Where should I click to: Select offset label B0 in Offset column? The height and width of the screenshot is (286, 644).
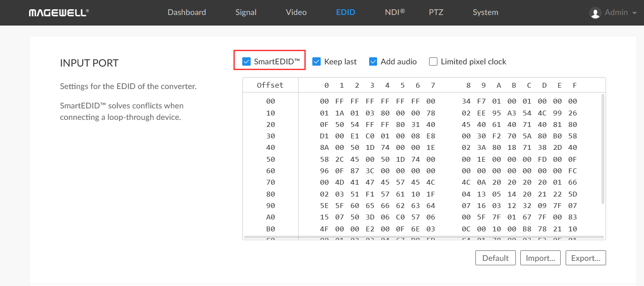pos(270,229)
